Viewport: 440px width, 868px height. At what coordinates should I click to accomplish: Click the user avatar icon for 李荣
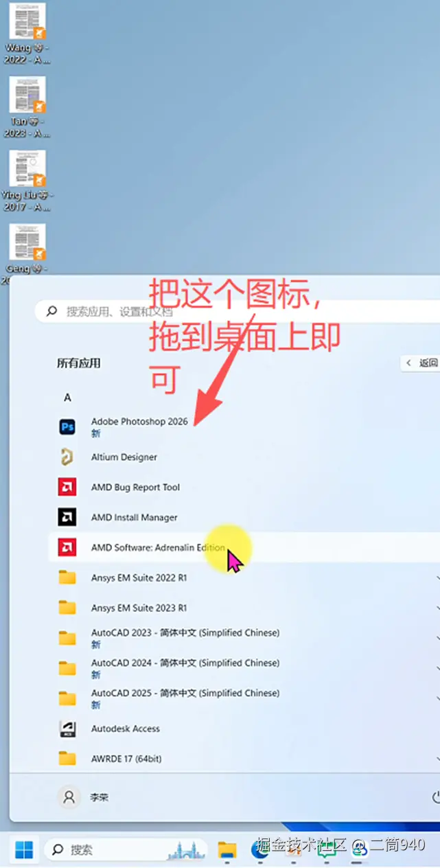(x=69, y=797)
